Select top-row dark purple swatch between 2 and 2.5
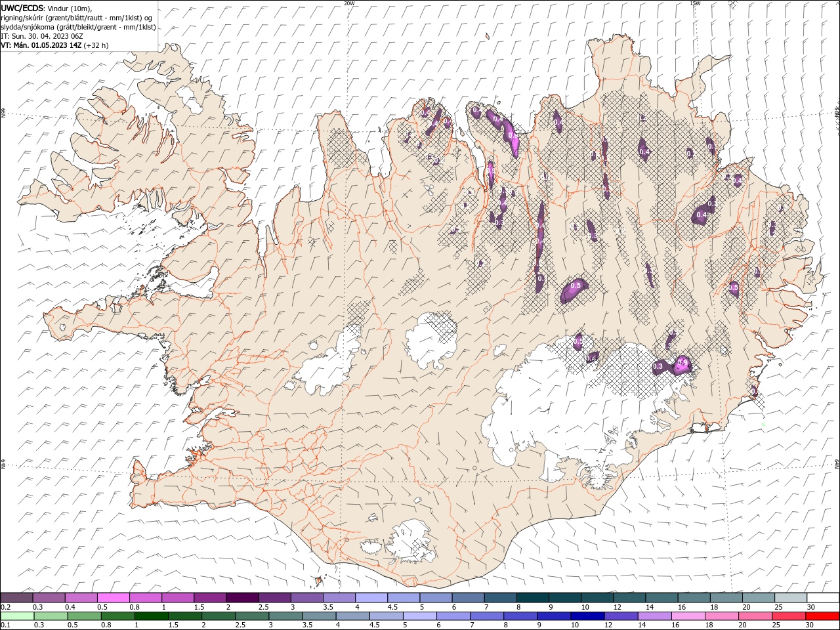 tap(241, 598)
